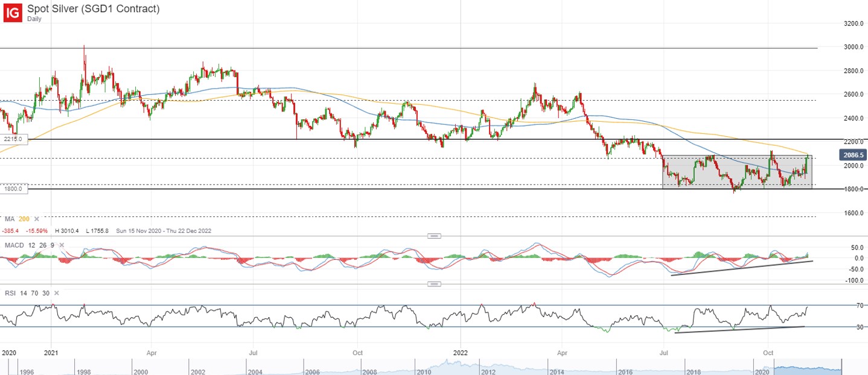Grab the MACD panel resize handle
This screenshot has height=375, width=868.
tap(433, 235)
